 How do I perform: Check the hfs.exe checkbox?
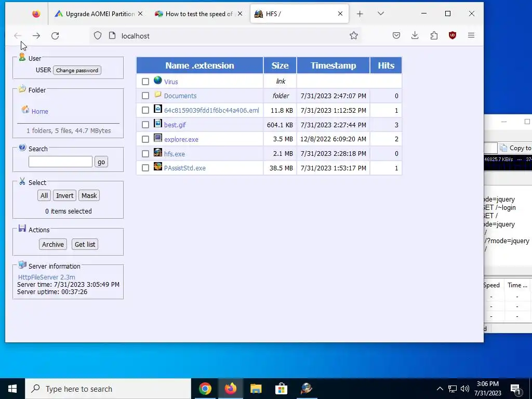[145, 154]
